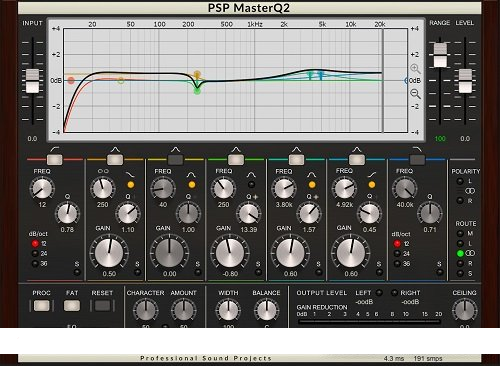Click the polarity stereo link icon
This screenshot has width=500, height=366.
point(470,191)
